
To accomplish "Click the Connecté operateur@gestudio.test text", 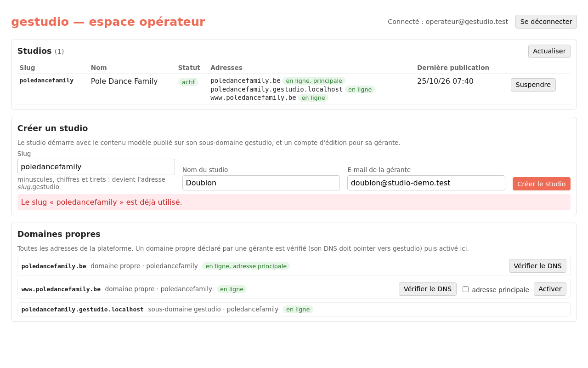I will click(x=448, y=22).
